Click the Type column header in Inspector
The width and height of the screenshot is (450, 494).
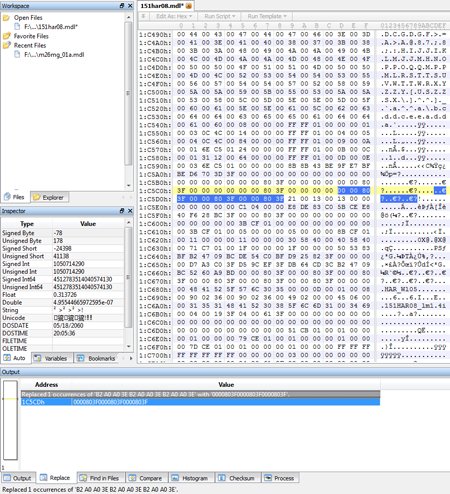(27, 224)
